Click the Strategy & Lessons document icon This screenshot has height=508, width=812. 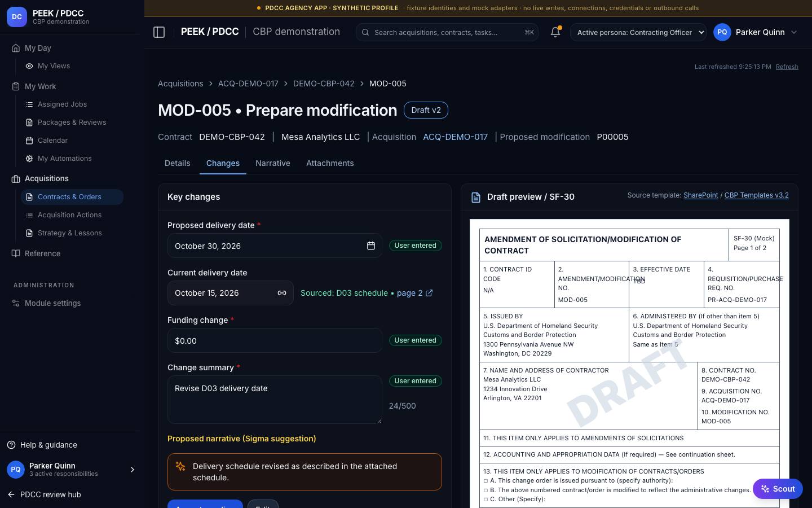pyautogui.click(x=29, y=233)
